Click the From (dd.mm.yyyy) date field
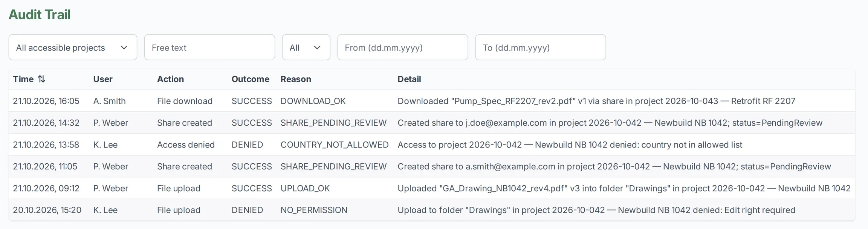 (403, 47)
